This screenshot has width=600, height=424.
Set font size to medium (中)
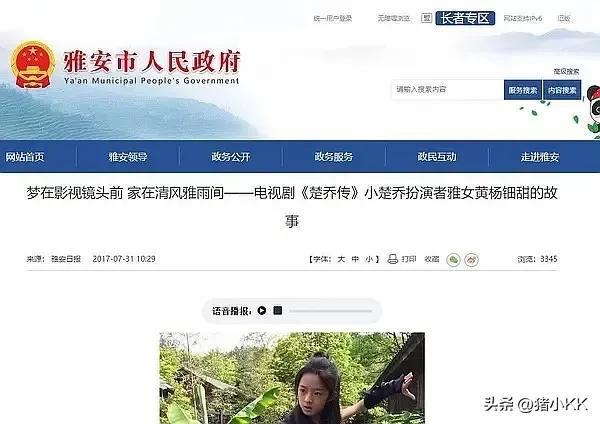(x=355, y=259)
